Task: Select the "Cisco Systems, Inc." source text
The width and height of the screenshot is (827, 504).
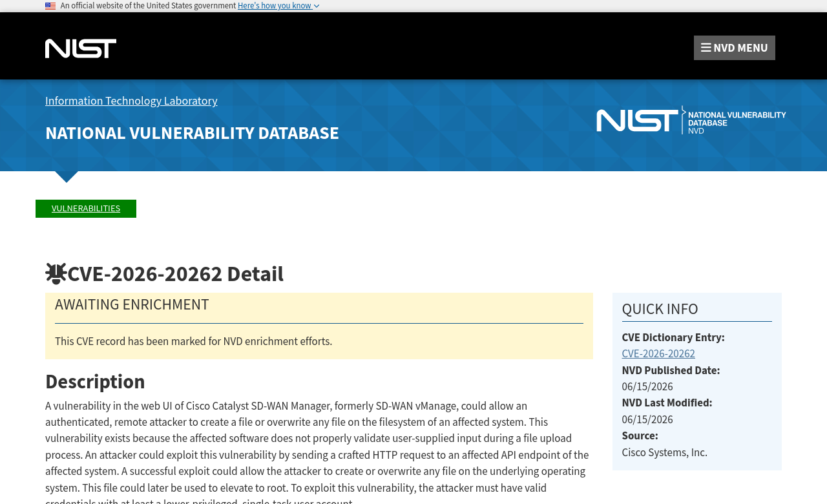Action: tap(664, 452)
